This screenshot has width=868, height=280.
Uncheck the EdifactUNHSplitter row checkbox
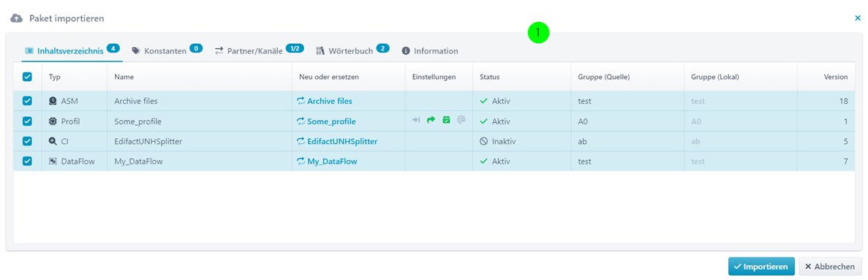click(27, 141)
